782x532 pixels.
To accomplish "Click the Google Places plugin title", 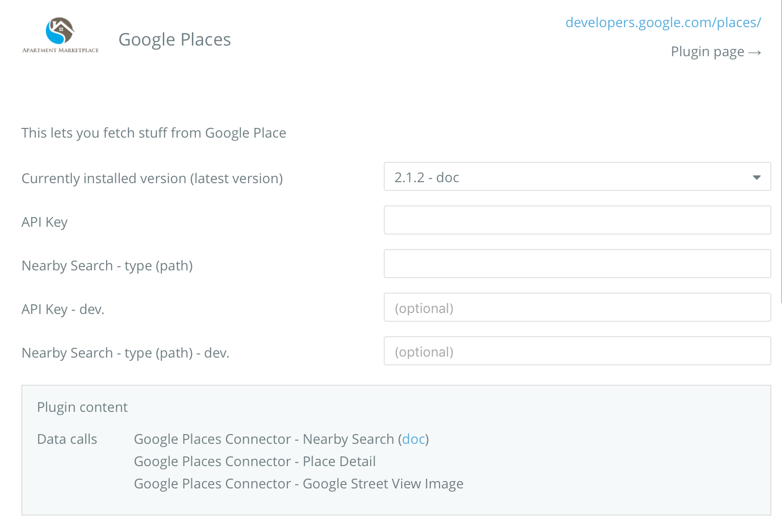I will 174,40.
